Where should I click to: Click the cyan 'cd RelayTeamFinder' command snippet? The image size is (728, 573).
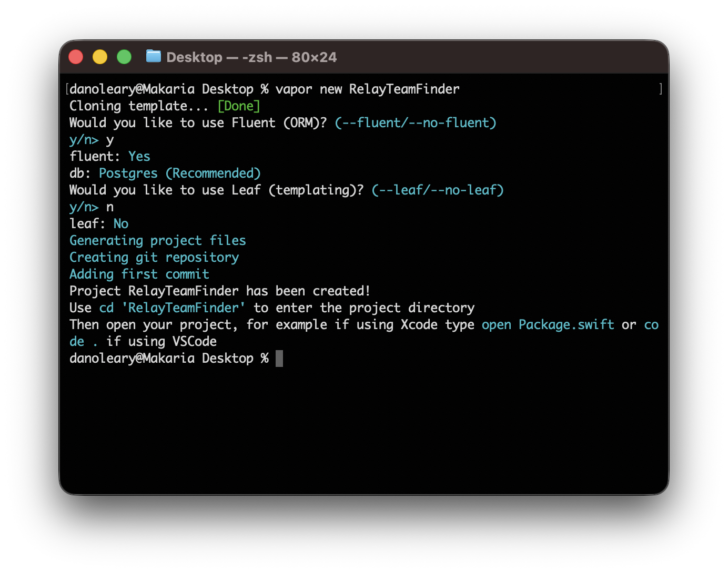173,308
